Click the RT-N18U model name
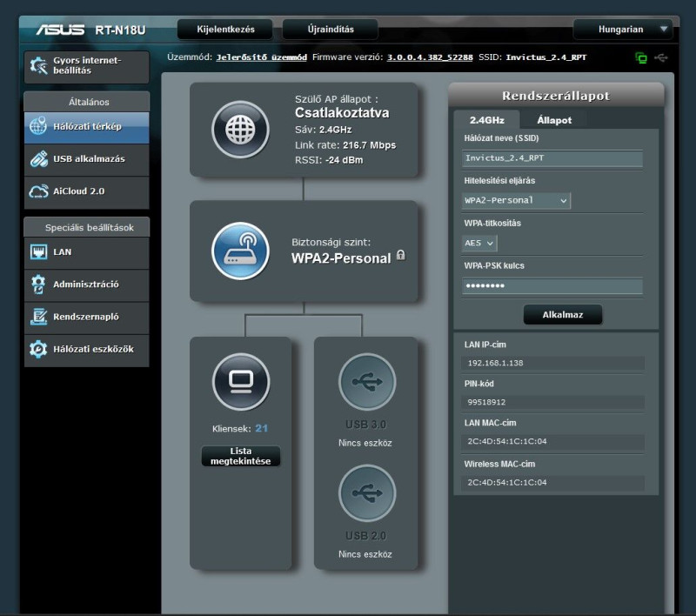The height and width of the screenshot is (616, 696). (x=120, y=30)
